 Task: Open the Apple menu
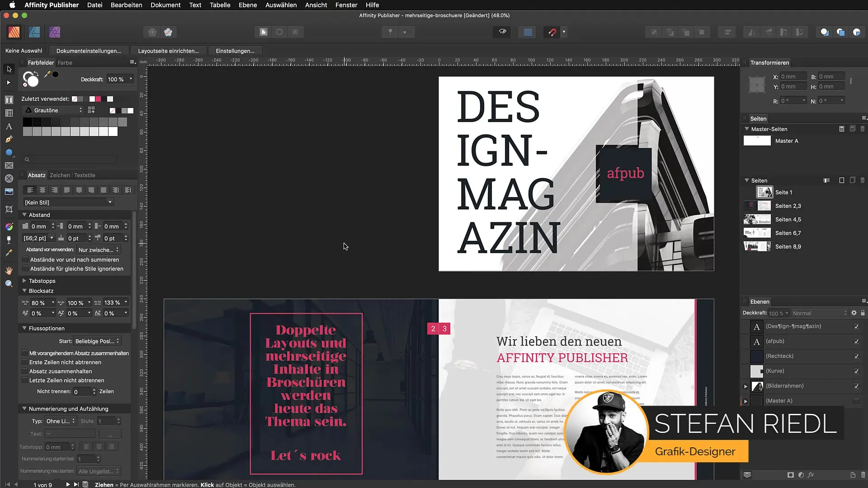[12, 5]
